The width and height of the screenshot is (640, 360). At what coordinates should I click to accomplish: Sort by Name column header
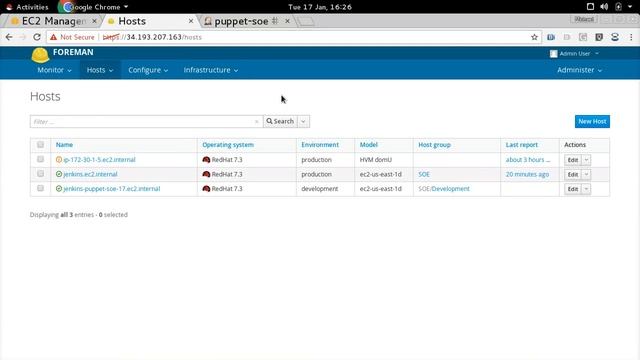(x=64, y=145)
